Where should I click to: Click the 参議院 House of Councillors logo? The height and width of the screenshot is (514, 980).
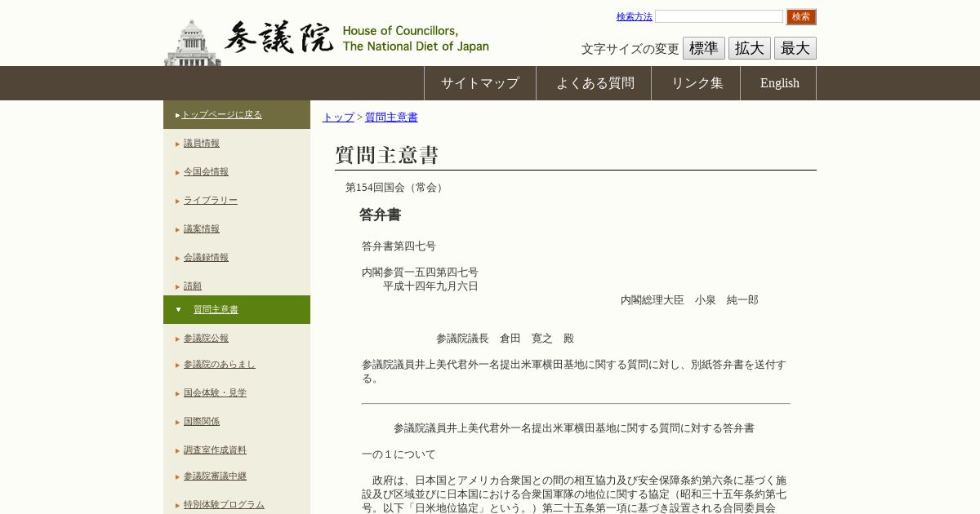(327, 41)
